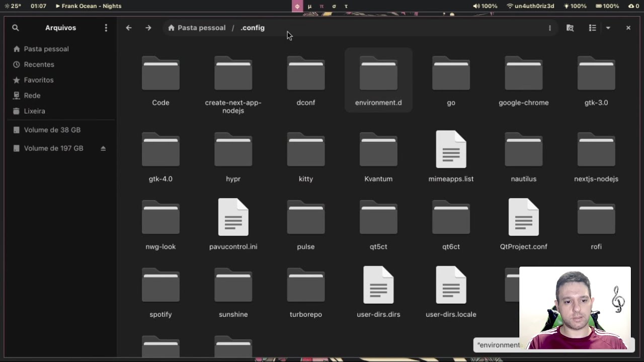
Task: Open Pasta pessoal in sidebar
Action: click(x=60, y=49)
